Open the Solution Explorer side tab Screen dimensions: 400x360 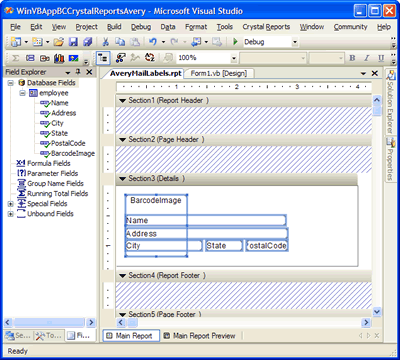pos(390,102)
